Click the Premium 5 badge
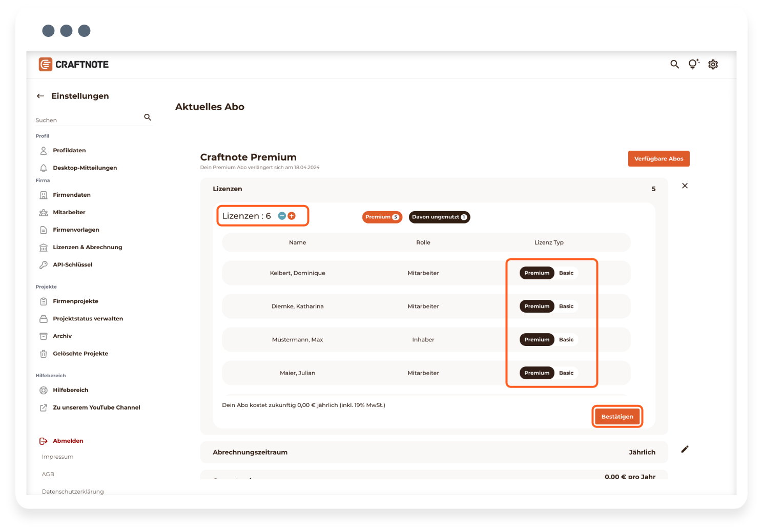The image size is (763, 532). point(382,217)
